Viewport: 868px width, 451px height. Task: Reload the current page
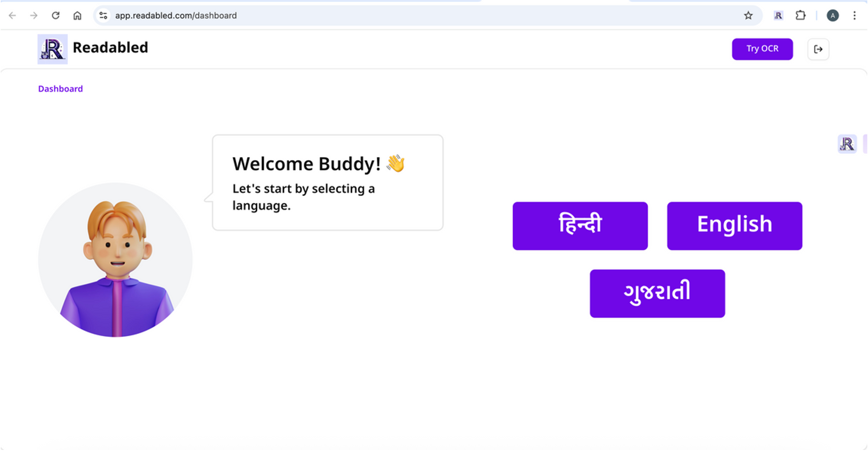(56, 16)
